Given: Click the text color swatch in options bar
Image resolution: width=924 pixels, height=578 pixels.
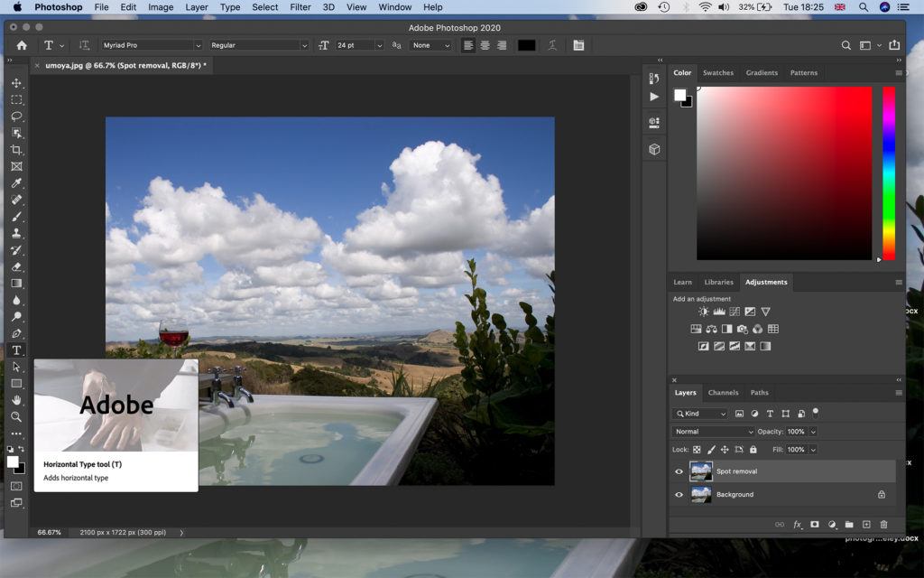Looking at the screenshot, I should (x=526, y=45).
